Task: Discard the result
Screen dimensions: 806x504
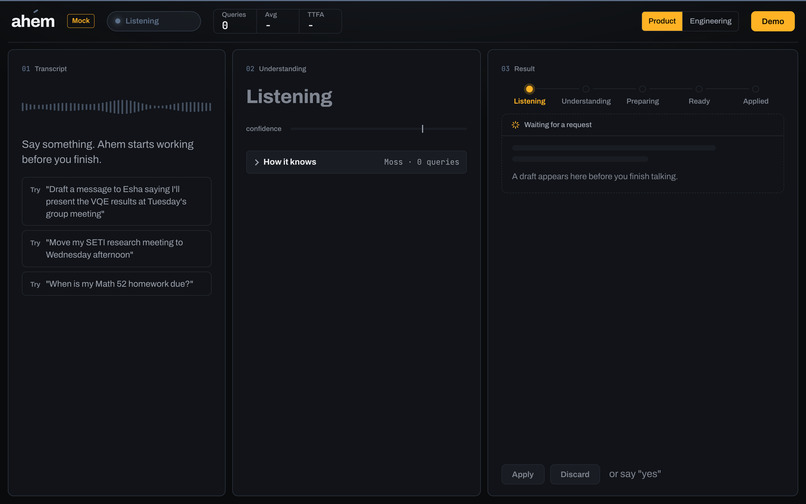Action: click(575, 474)
